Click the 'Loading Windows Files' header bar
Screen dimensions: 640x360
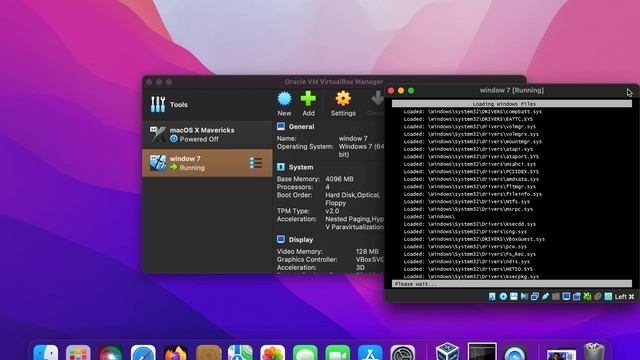[x=512, y=104]
